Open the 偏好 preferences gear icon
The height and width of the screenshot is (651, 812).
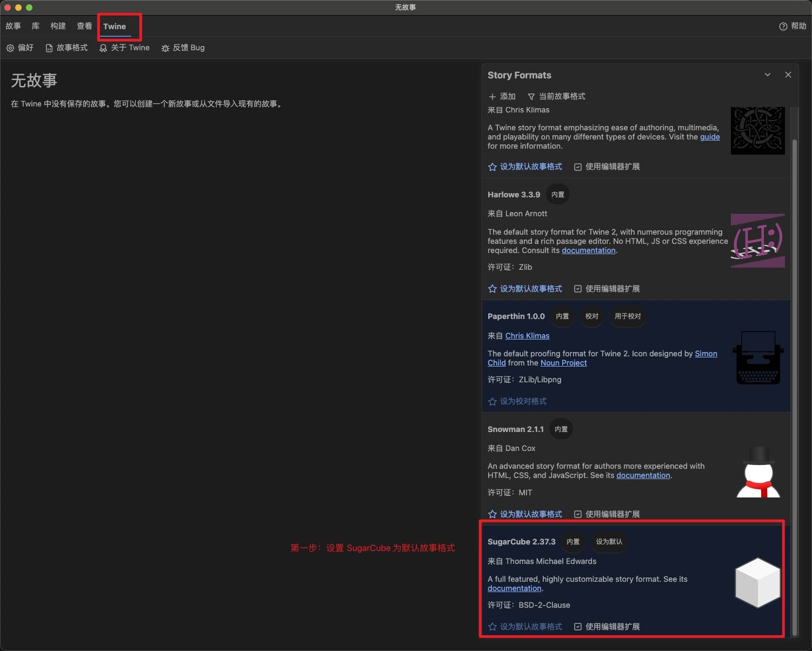[x=10, y=48]
